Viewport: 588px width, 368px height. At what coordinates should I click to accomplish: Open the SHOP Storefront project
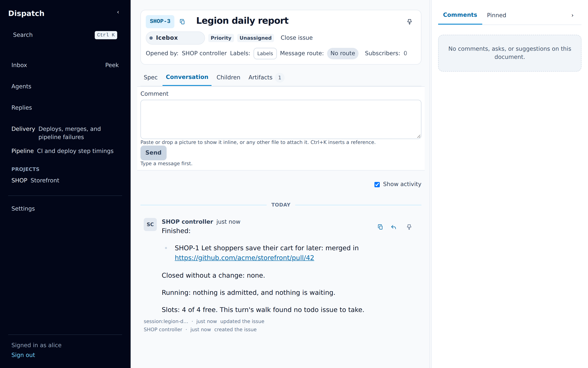[65, 180]
